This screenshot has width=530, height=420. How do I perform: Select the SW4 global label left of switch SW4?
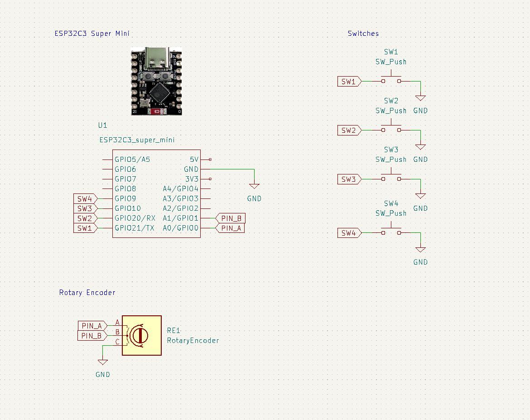coord(350,233)
